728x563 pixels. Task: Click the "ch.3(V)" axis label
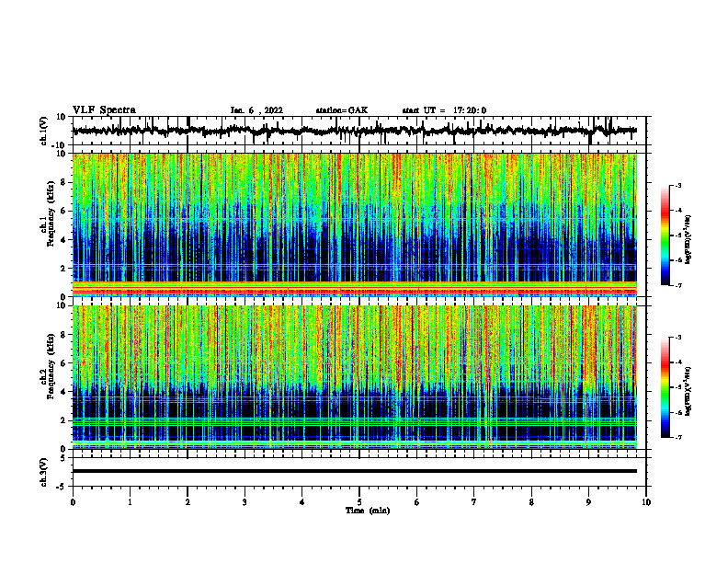(x=43, y=472)
